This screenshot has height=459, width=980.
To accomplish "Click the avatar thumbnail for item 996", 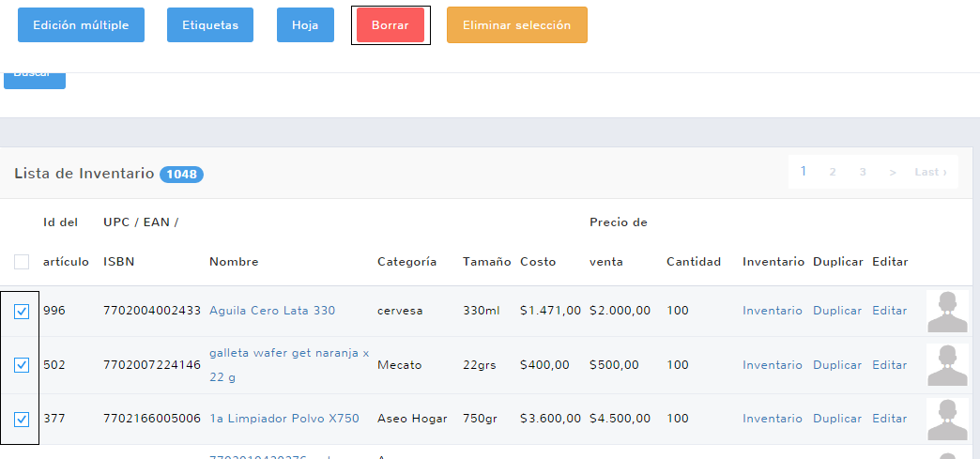I will click(947, 312).
